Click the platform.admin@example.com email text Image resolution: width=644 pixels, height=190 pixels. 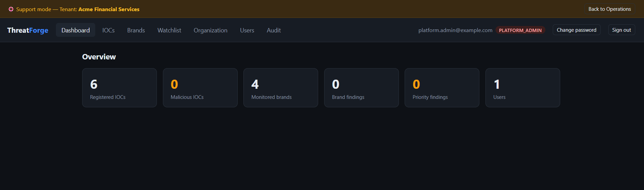pos(455,30)
